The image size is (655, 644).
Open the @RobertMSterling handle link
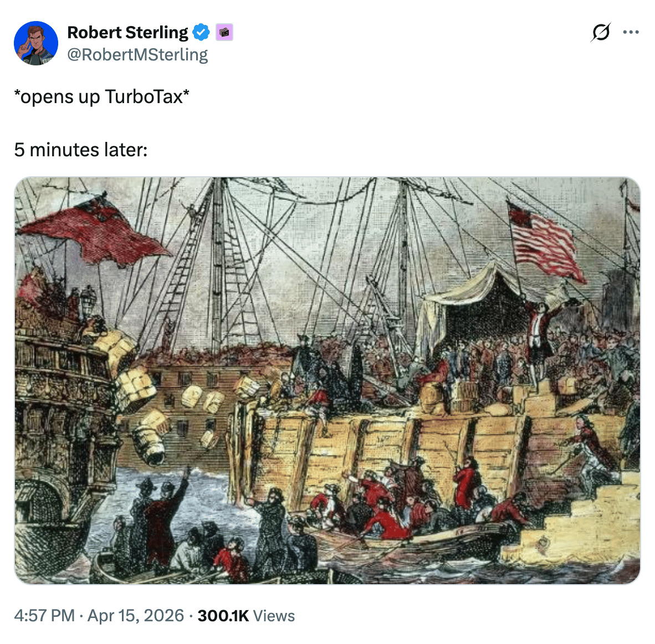coord(137,55)
